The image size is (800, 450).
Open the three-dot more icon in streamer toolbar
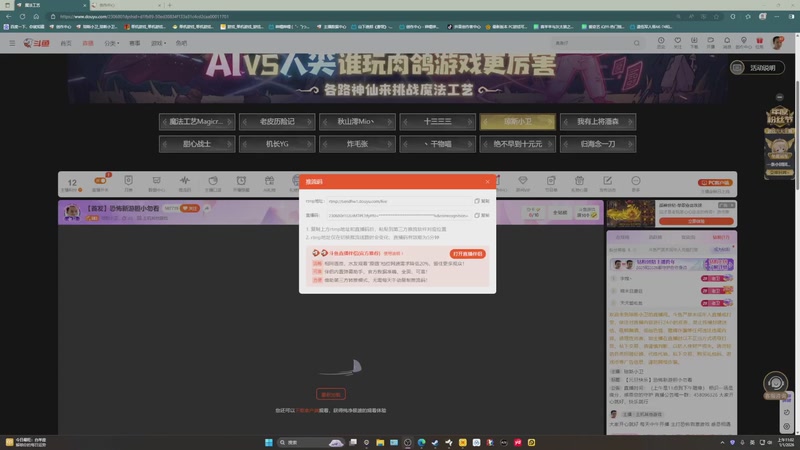[x=635, y=180]
